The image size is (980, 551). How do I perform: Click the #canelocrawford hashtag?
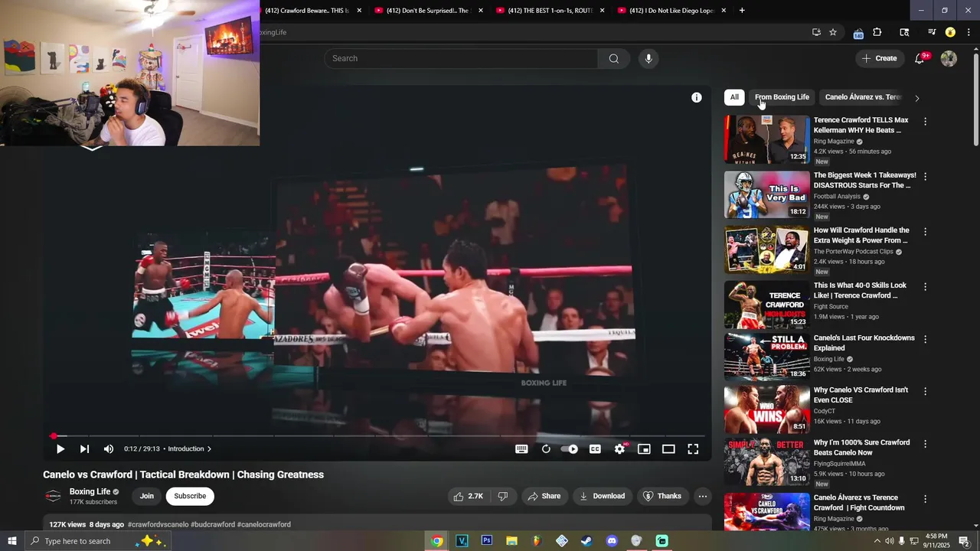(x=264, y=524)
